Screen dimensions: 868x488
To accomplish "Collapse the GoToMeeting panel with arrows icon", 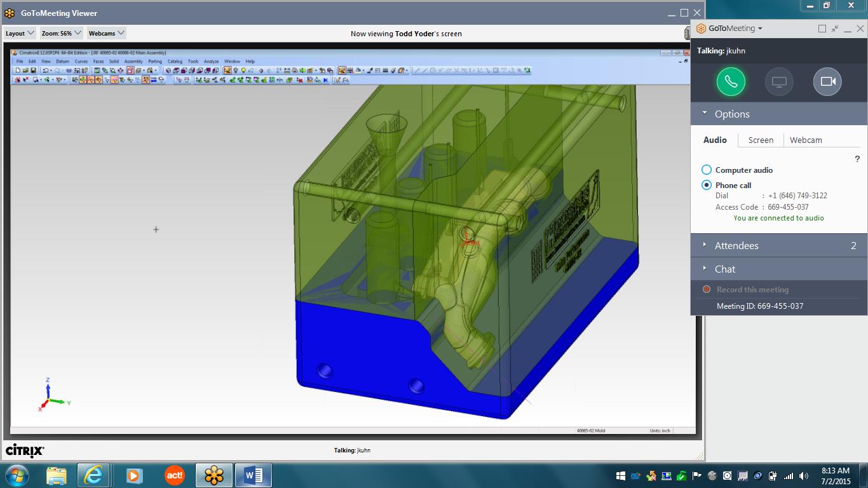I will [x=835, y=29].
